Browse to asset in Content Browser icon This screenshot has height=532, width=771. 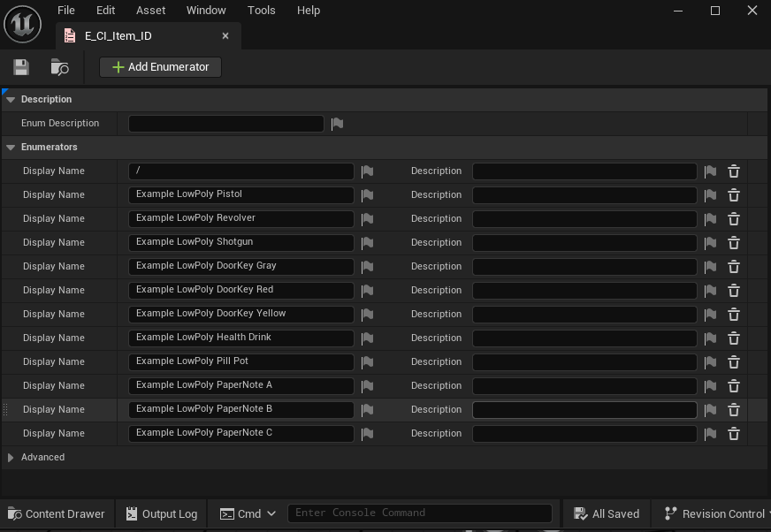click(x=59, y=67)
